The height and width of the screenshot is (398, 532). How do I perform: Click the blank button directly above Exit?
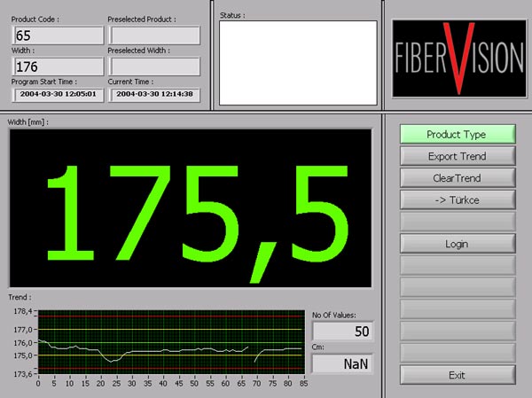tap(457, 352)
